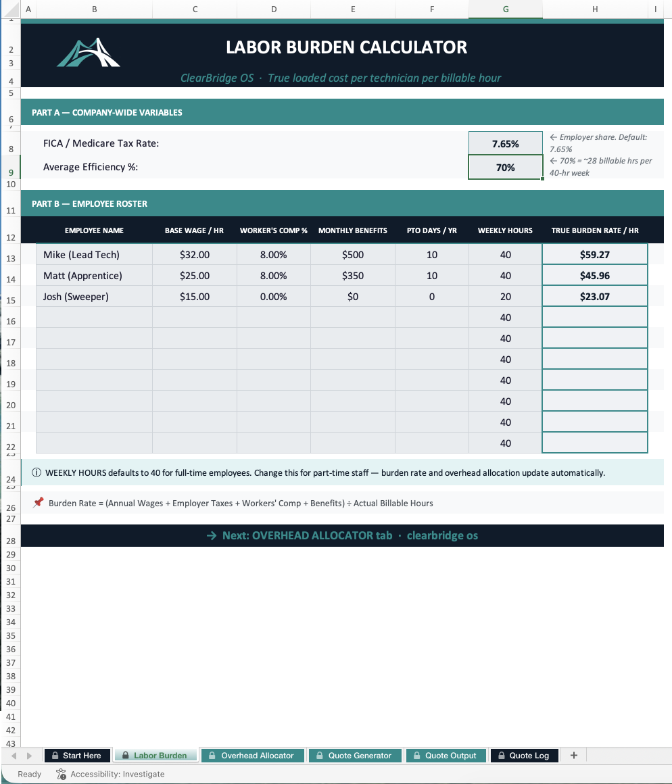Click Matt (Apprentice) name cell
672x784 pixels.
pyautogui.click(x=95, y=276)
